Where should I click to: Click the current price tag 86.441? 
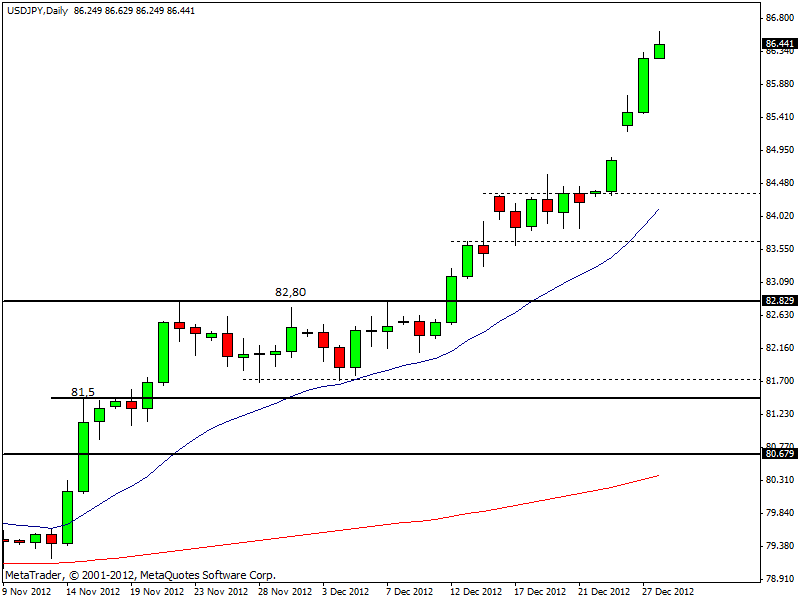point(779,44)
